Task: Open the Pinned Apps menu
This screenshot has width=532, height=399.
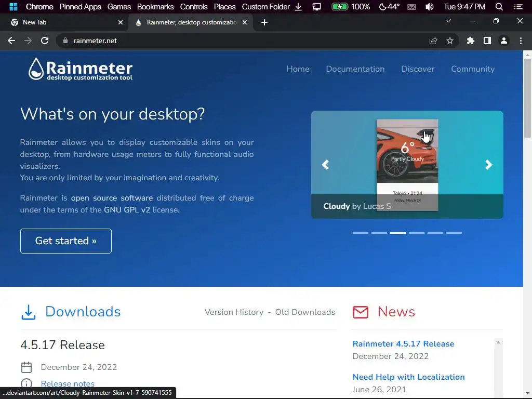Action: (x=81, y=6)
